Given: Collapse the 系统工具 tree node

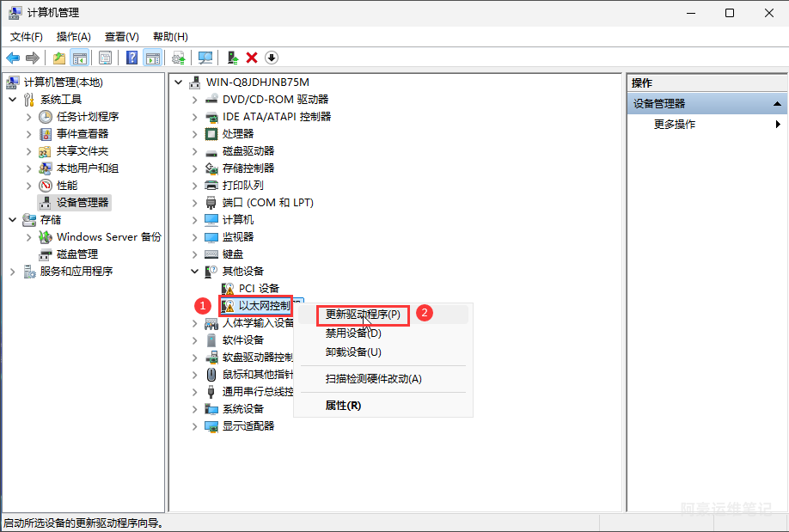Looking at the screenshot, I should (x=13, y=100).
